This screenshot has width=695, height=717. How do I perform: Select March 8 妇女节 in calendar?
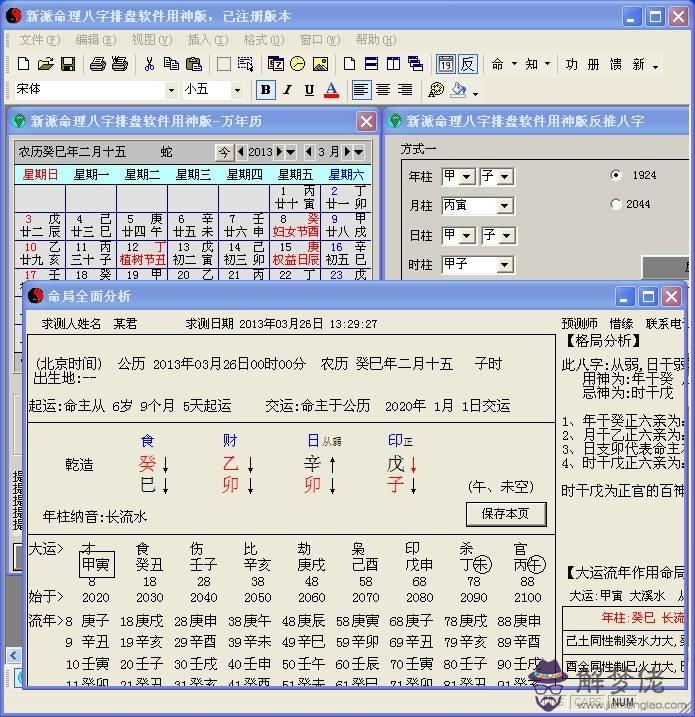pyautogui.click(x=295, y=225)
